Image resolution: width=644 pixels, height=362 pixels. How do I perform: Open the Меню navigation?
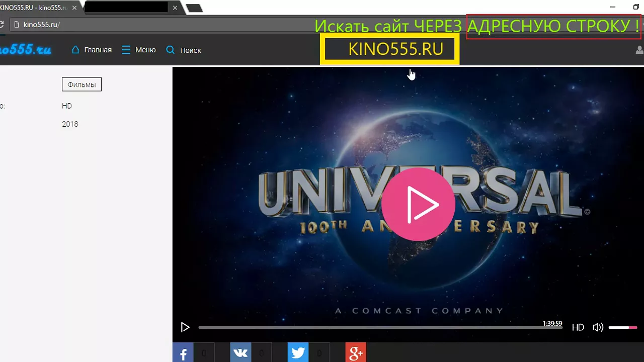tap(139, 50)
